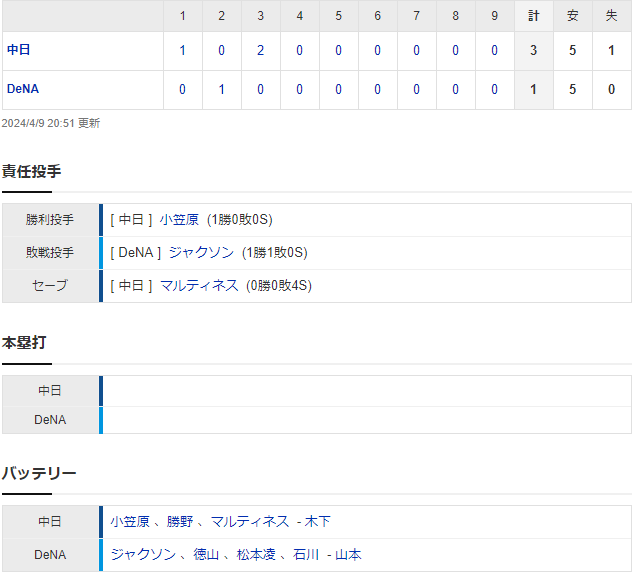639x577 pixels.
Task: Select the バッテリー section heading
Action: pos(39,473)
